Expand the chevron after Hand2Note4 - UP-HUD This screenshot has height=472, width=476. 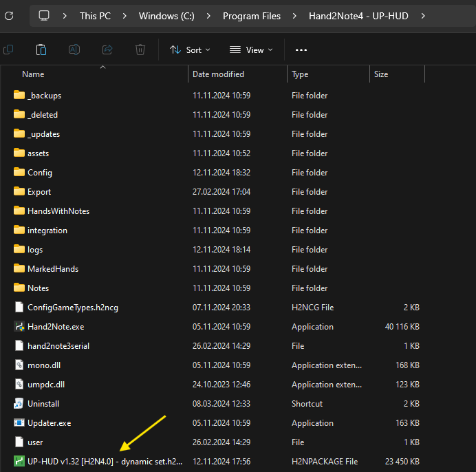[423, 16]
